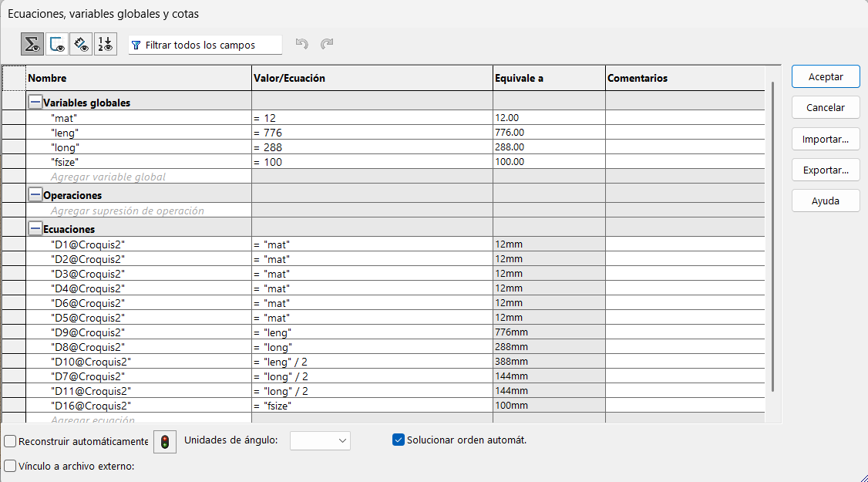
Task: Click the vertical scrollbar of the table
Action: (x=772, y=231)
